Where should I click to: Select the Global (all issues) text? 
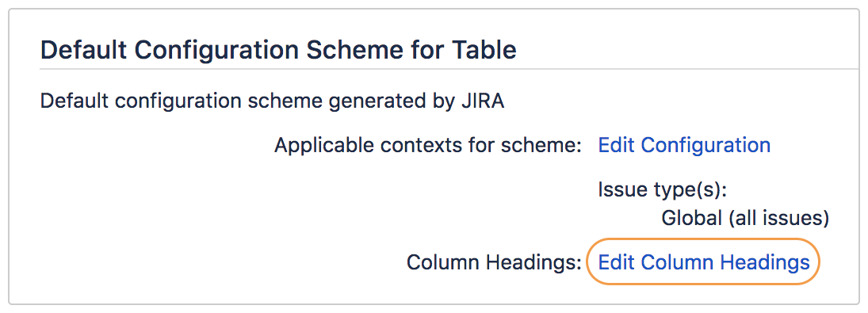coord(745,219)
